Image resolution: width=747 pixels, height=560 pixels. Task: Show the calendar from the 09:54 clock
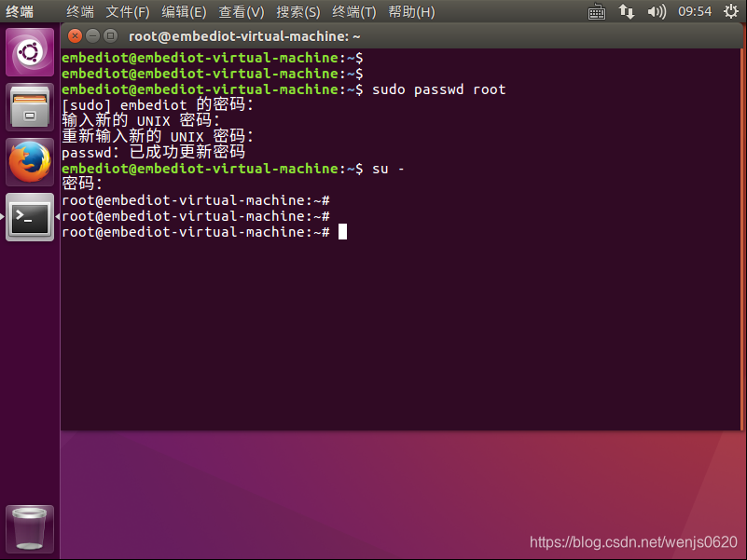tap(695, 11)
